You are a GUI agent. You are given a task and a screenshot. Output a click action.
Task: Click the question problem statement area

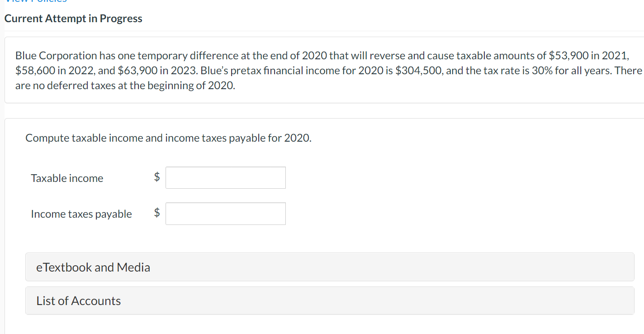[321, 70]
